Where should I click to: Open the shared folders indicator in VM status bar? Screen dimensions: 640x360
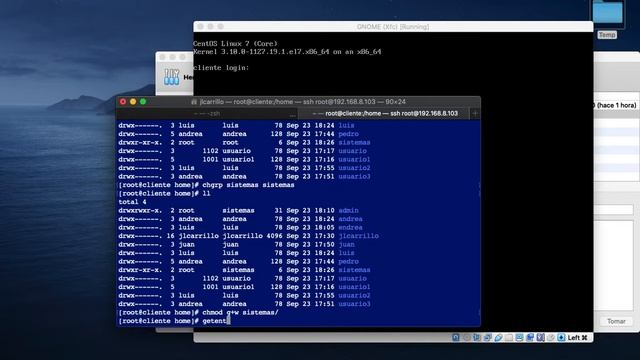click(509, 338)
